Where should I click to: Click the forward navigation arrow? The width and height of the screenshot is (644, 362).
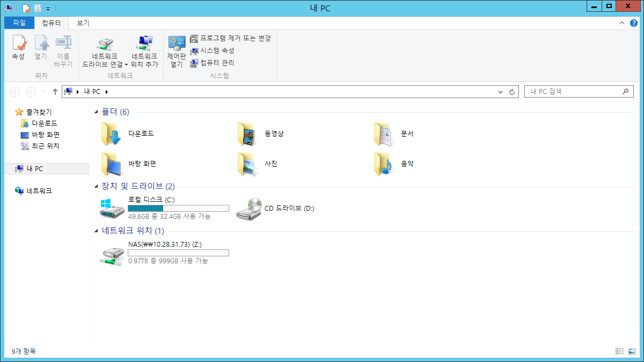pos(31,92)
